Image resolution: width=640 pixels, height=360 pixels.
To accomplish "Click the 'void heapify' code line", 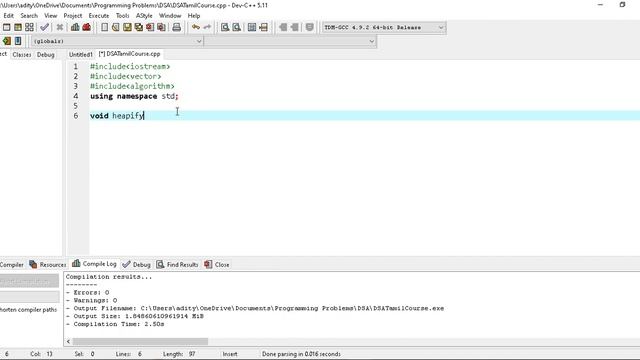I will [117, 116].
